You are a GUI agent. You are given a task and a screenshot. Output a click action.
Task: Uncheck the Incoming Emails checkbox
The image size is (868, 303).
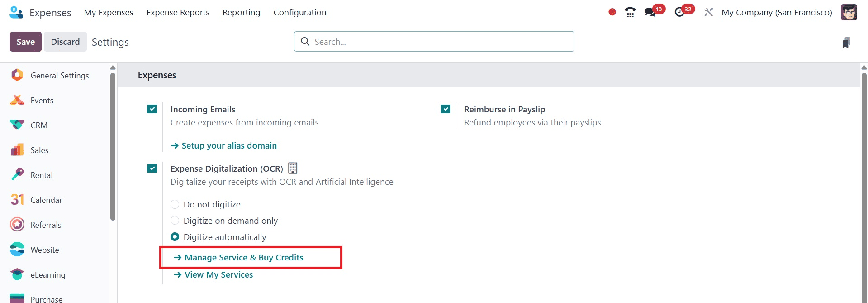[152, 109]
